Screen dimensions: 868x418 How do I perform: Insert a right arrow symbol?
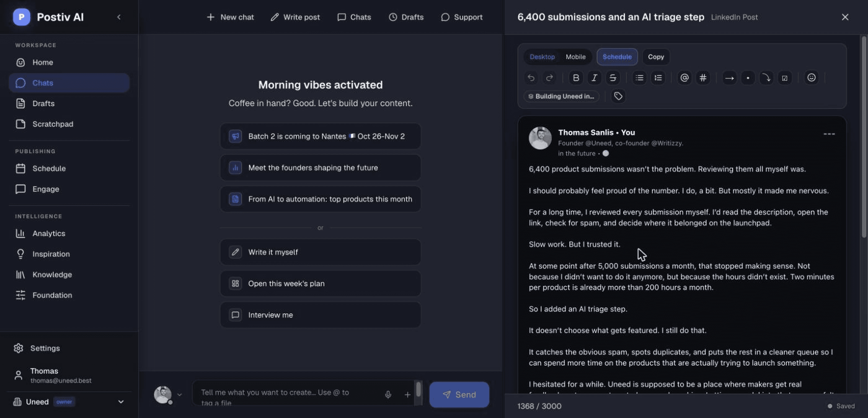click(x=729, y=78)
